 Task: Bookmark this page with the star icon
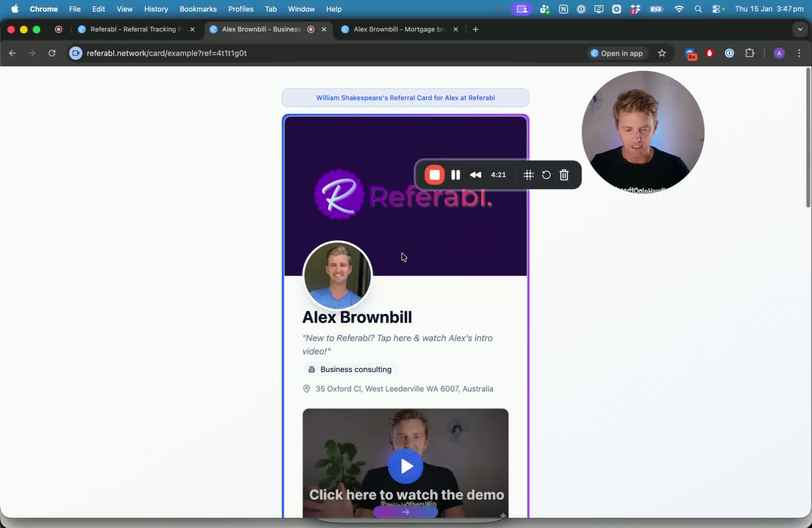(662, 53)
